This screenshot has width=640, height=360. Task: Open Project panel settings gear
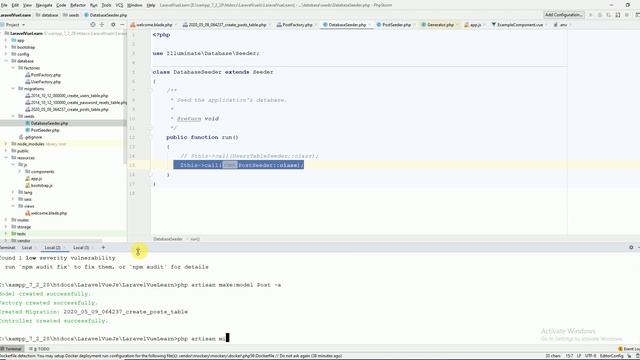[113, 25]
